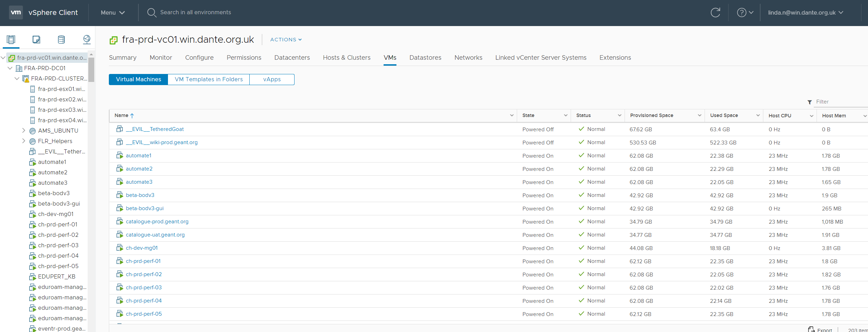868x332 pixels.
Task: Collapse the FRA-PRD-DC01 datacenter node
Action: (10, 68)
